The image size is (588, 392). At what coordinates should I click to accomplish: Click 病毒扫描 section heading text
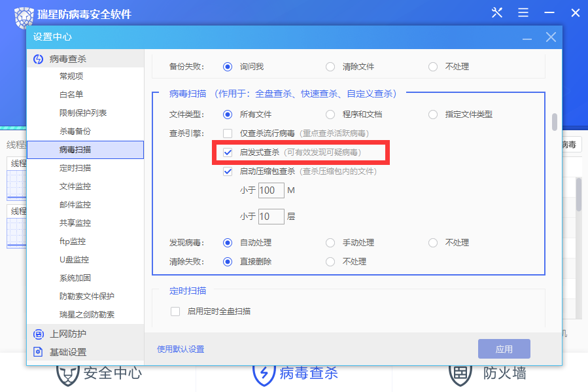click(188, 94)
